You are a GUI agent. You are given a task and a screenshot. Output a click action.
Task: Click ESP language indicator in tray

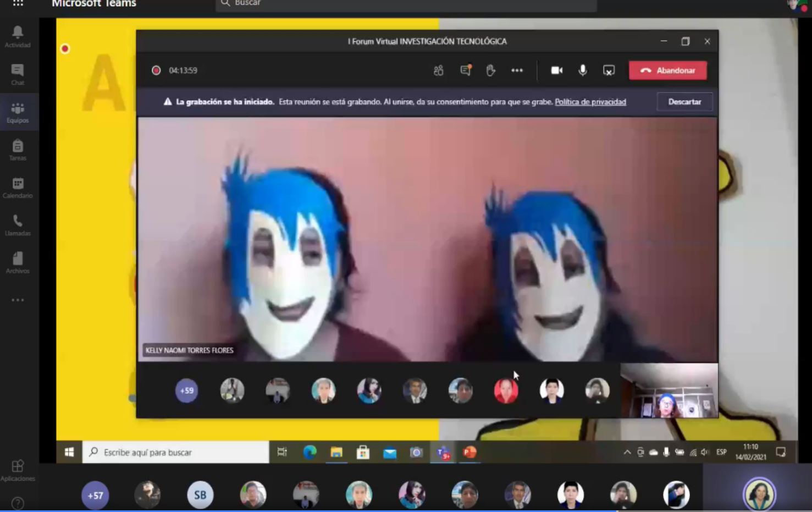[721, 452]
